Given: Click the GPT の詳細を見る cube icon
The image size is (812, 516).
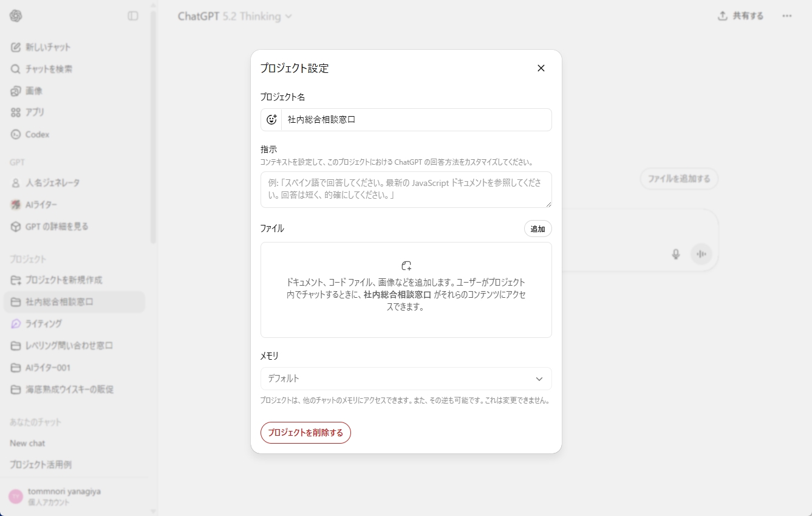Looking at the screenshot, I should (x=16, y=226).
